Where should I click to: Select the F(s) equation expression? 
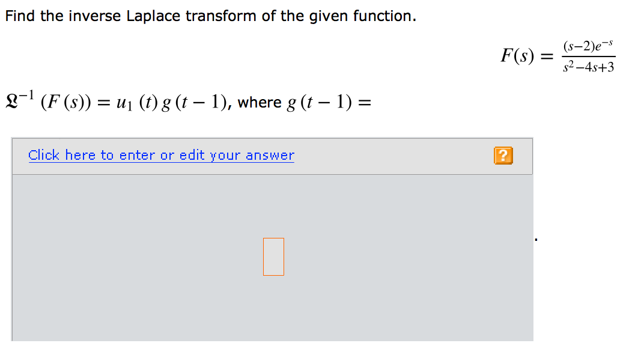coord(557,56)
